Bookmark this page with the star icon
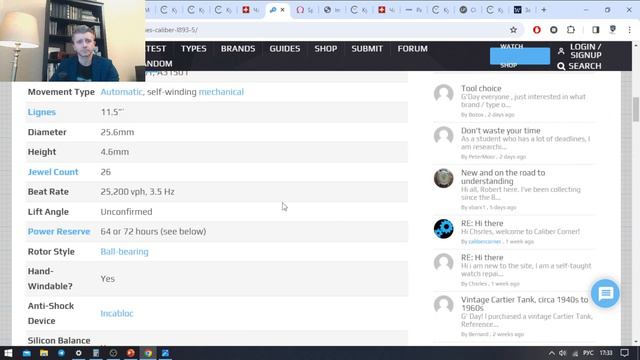 [513, 30]
